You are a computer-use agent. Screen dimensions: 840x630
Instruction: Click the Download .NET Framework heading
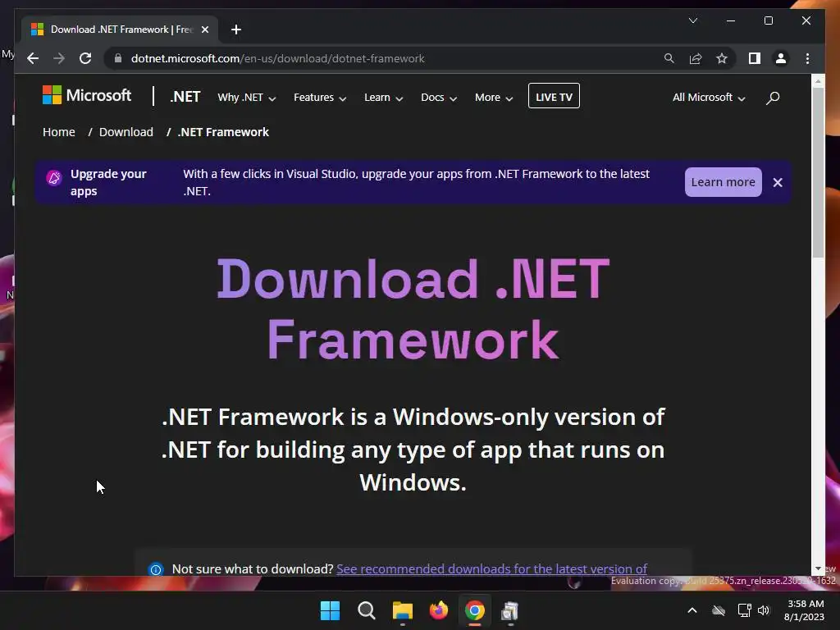[413, 308]
